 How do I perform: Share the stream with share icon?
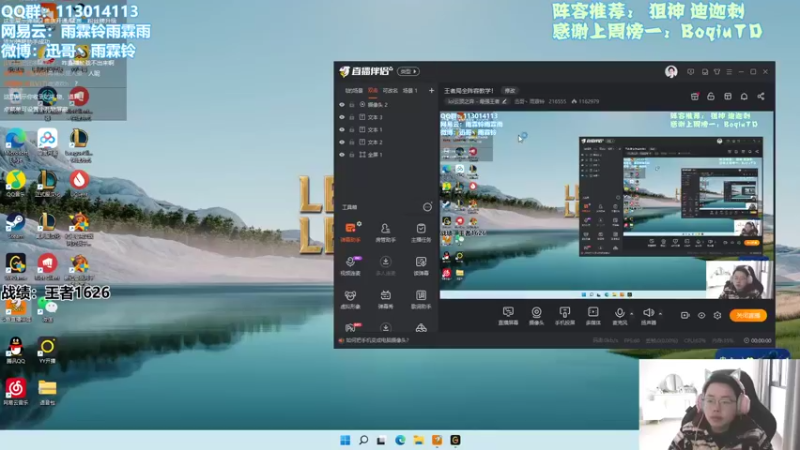[761, 96]
